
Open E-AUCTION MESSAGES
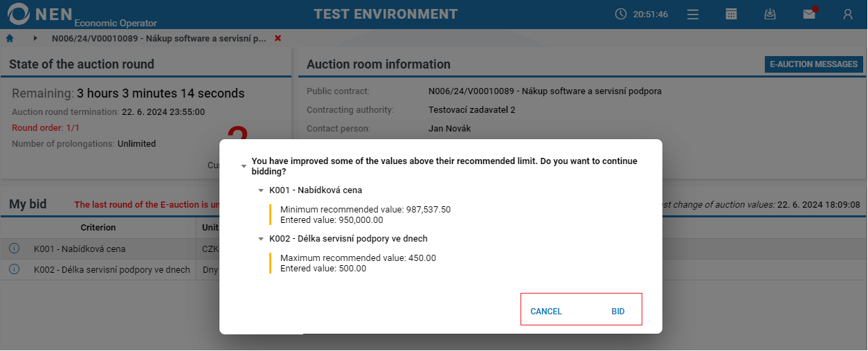pyautogui.click(x=814, y=64)
